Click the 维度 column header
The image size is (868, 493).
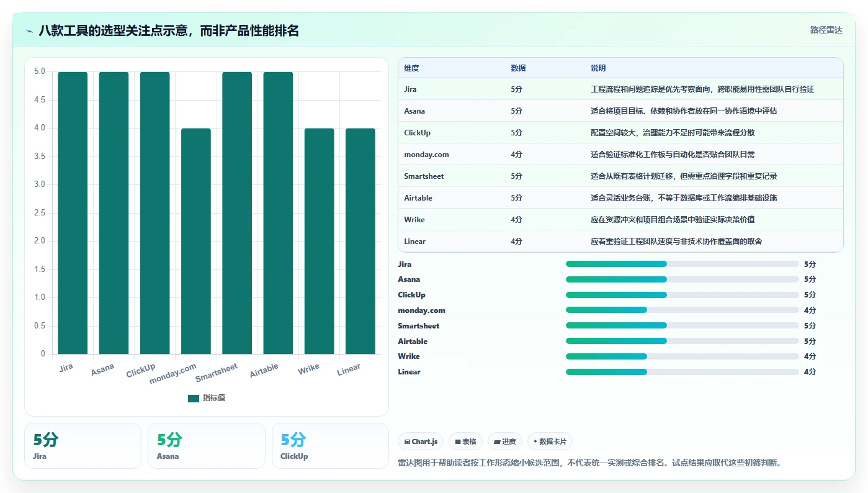tap(411, 68)
